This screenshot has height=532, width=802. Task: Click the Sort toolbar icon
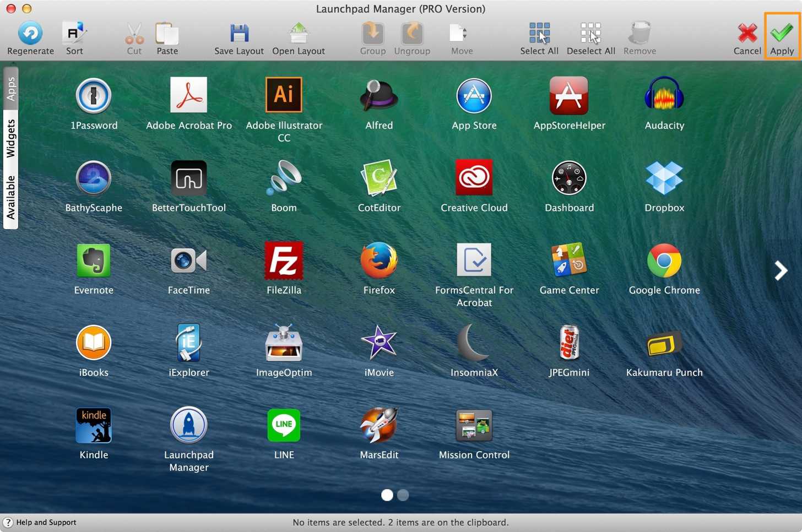74,34
